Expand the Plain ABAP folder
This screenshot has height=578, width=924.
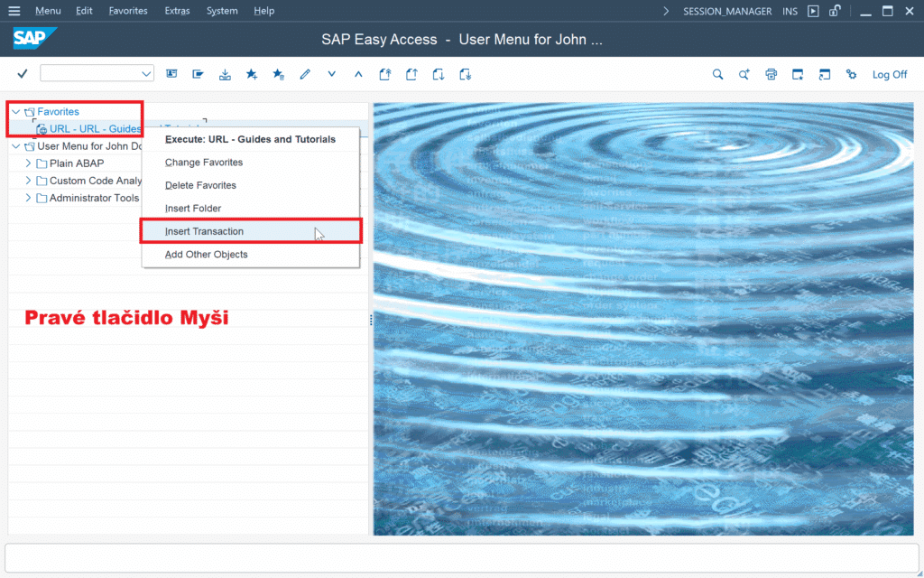pyautogui.click(x=29, y=163)
